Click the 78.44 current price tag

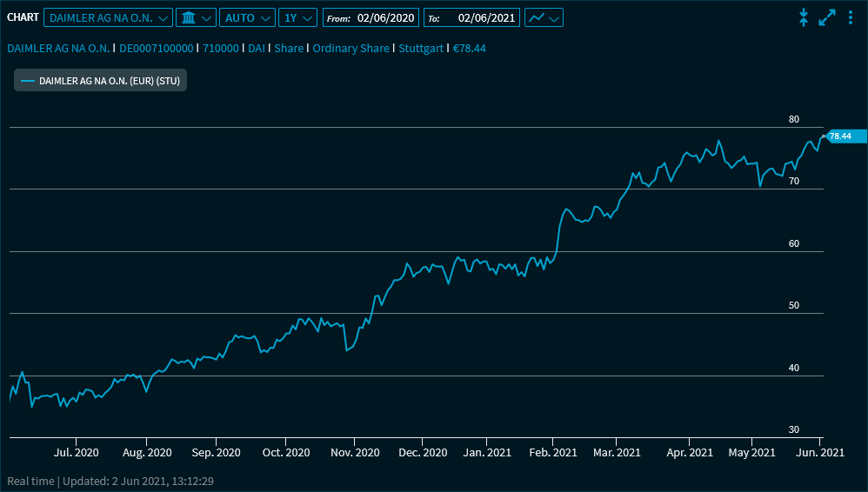[844, 136]
